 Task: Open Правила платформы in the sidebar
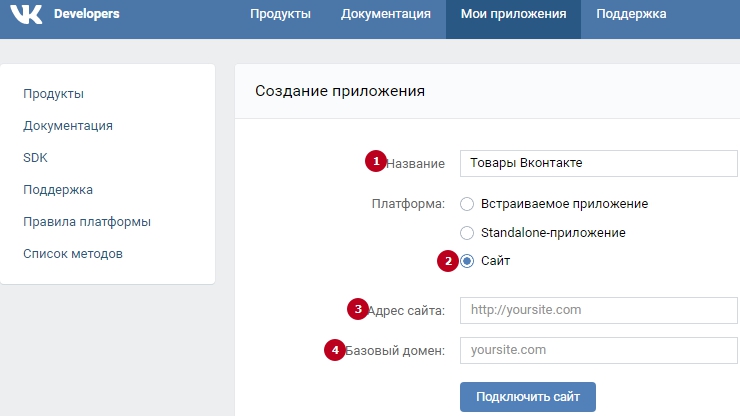pos(87,222)
